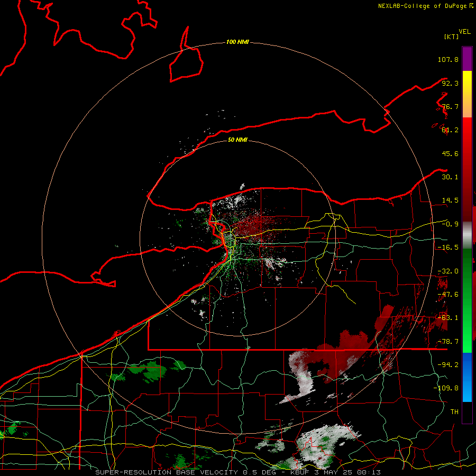Viewport: 476px width, 476px height.
Task: Click the 50 NMI range ring label
Action: pyautogui.click(x=237, y=140)
